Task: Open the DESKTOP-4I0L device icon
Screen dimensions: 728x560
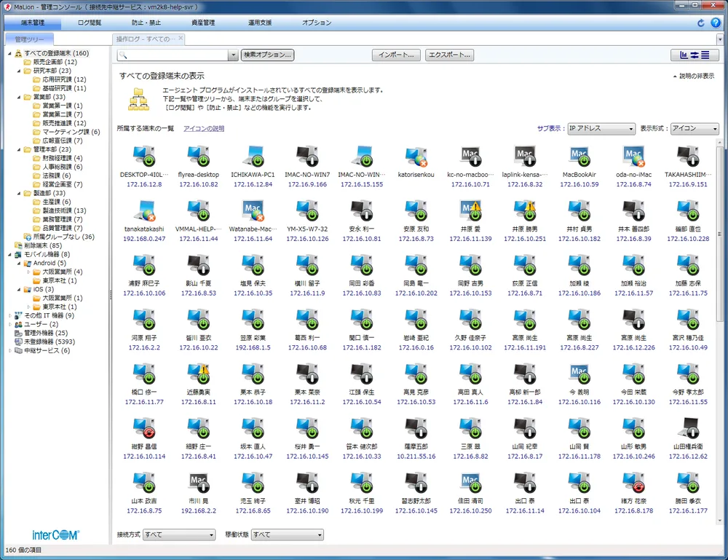Action: (144, 156)
